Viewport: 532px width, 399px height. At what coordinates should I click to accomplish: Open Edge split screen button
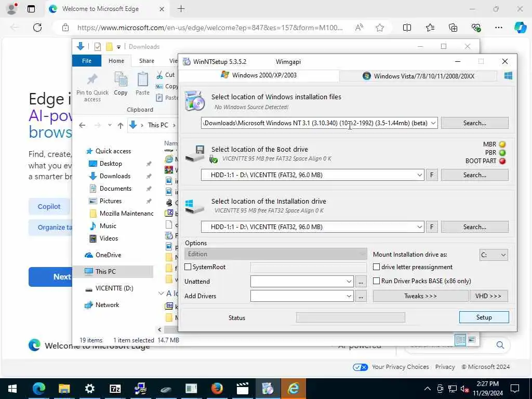pyautogui.click(x=407, y=28)
